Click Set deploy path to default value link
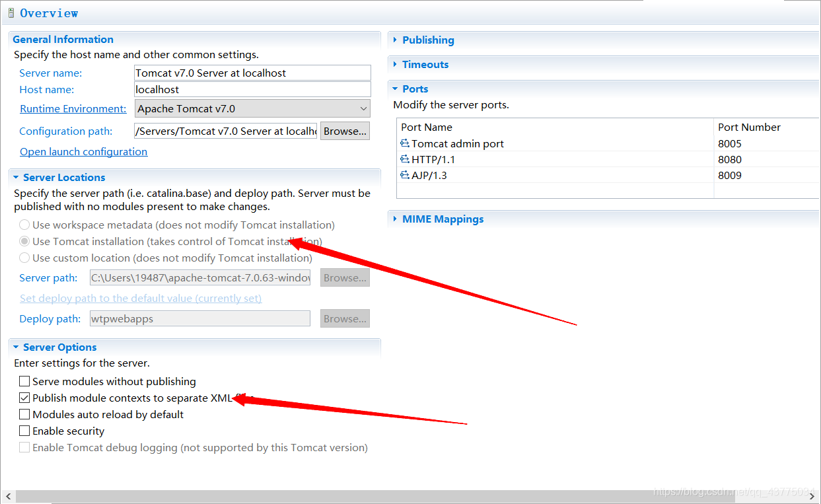This screenshot has height=504, width=821. [141, 298]
